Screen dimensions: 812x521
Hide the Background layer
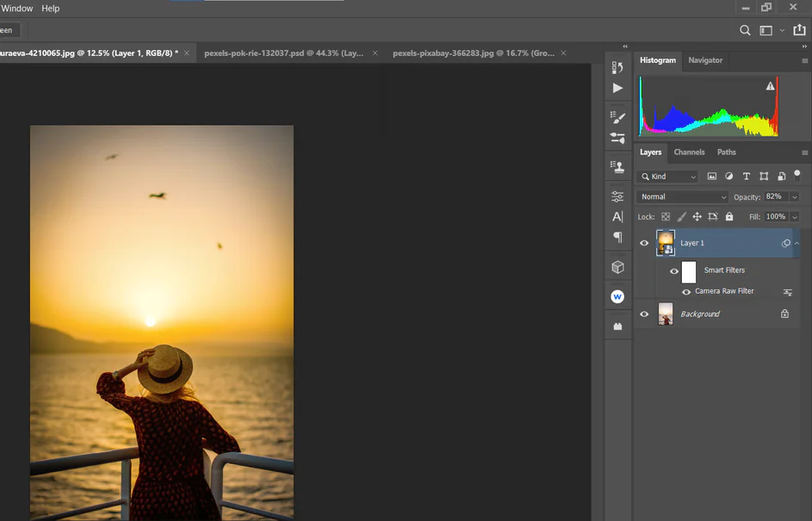click(x=644, y=314)
